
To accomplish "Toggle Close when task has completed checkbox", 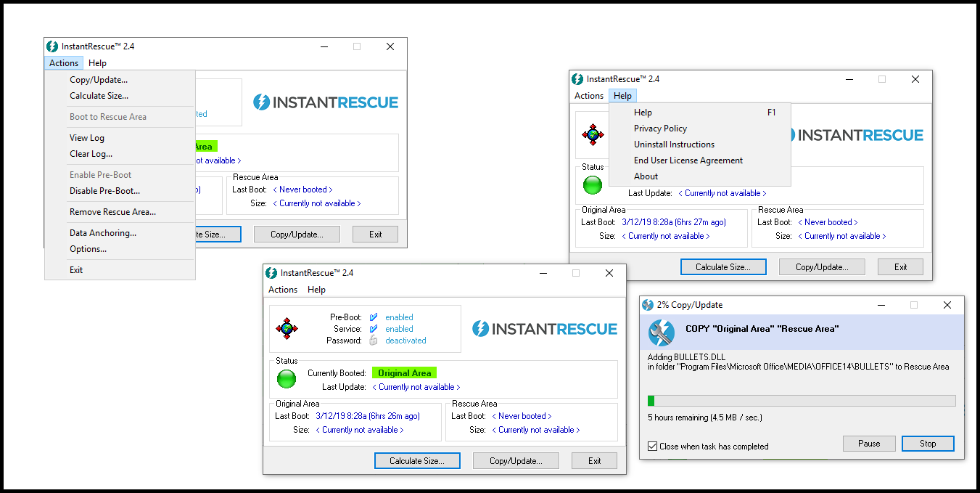I will (x=653, y=447).
